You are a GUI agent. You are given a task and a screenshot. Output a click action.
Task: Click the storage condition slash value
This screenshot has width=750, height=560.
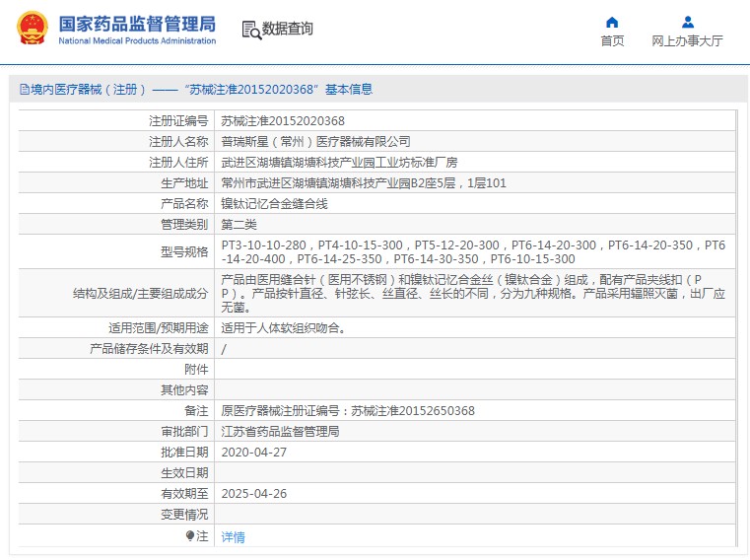[x=224, y=349]
